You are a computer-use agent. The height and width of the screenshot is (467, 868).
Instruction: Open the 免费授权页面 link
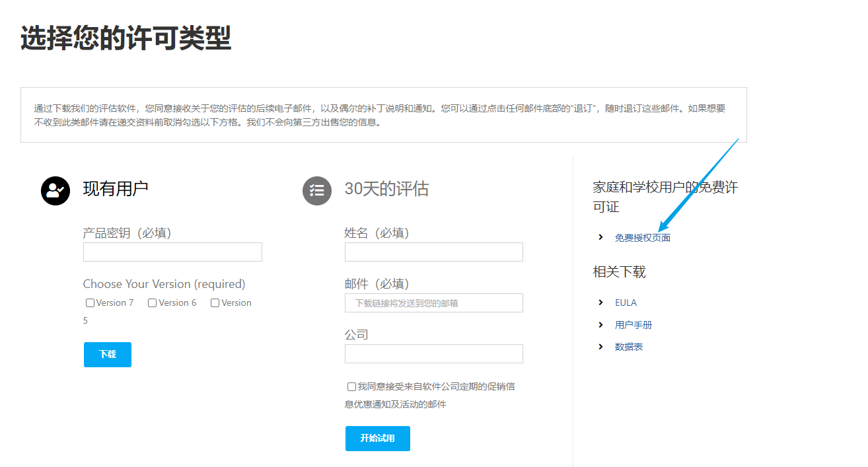point(642,238)
